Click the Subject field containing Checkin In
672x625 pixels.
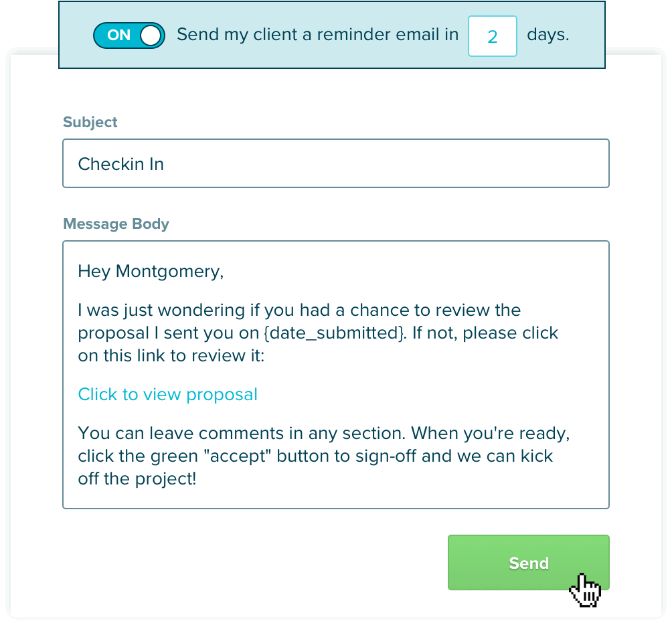(x=336, y=163)
